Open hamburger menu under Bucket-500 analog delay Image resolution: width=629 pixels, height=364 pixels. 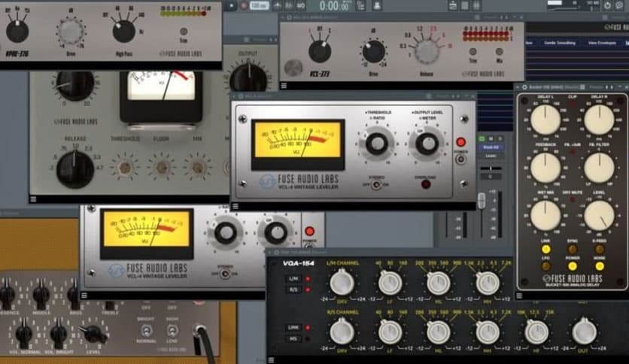tap(519, 296)
